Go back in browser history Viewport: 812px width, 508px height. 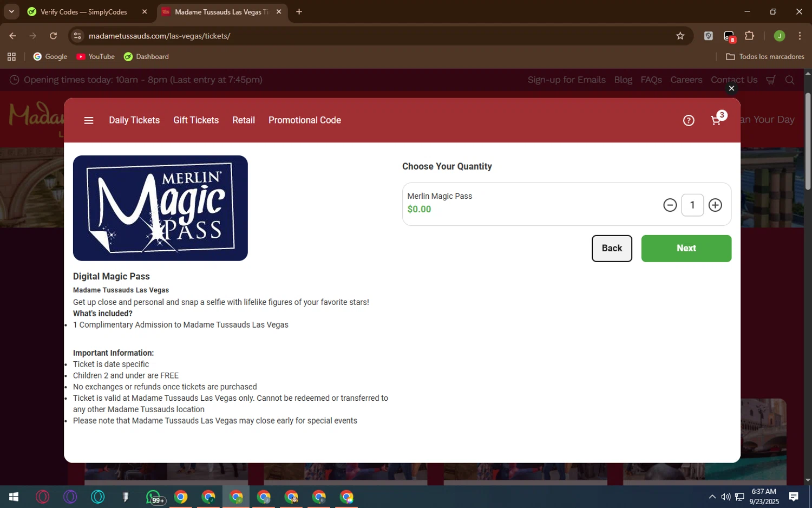click(x=12, y=36)
